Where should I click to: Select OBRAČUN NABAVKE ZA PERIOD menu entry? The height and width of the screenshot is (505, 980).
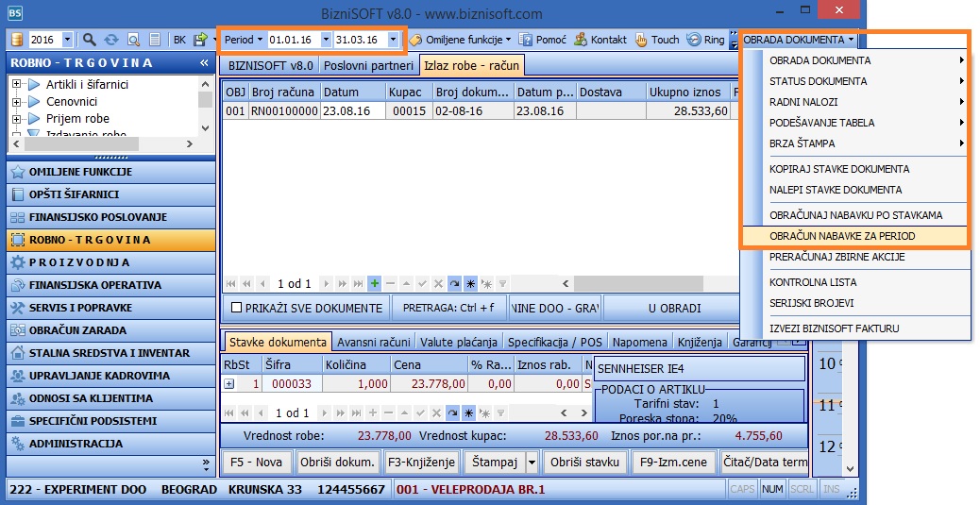tap(854, 236)
